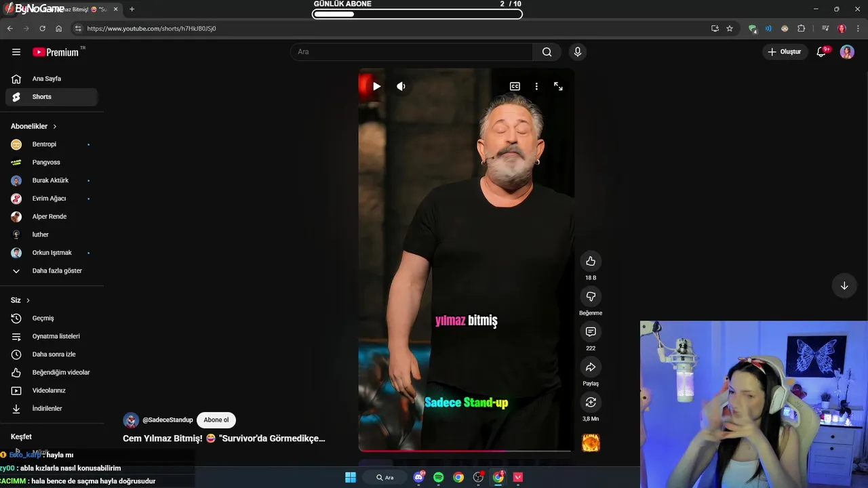Open the Orkun Işıtmak subscription
This screenshot has height=488, width=868.
coord(52,253)
